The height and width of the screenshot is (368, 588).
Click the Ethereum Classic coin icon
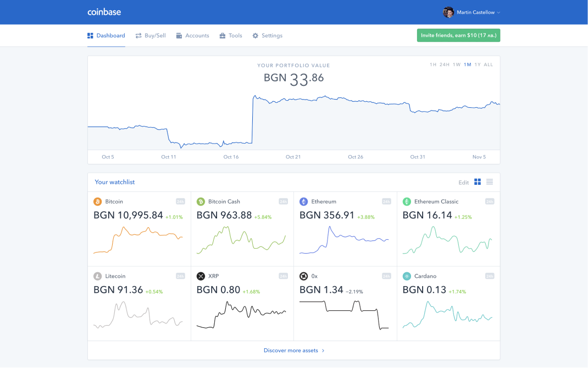(x=407, y=202)
